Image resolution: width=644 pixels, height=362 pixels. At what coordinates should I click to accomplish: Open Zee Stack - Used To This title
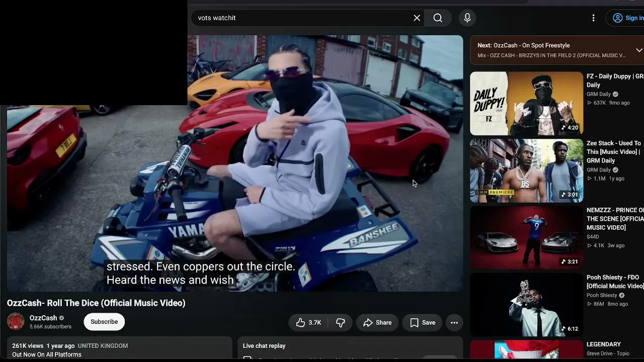coord(614,152)
